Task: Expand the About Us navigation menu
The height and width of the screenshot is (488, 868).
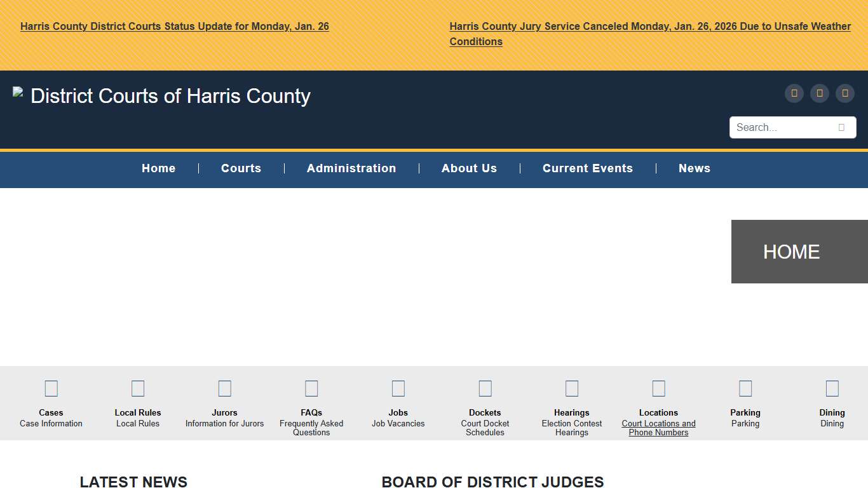Action: (469, 168)
